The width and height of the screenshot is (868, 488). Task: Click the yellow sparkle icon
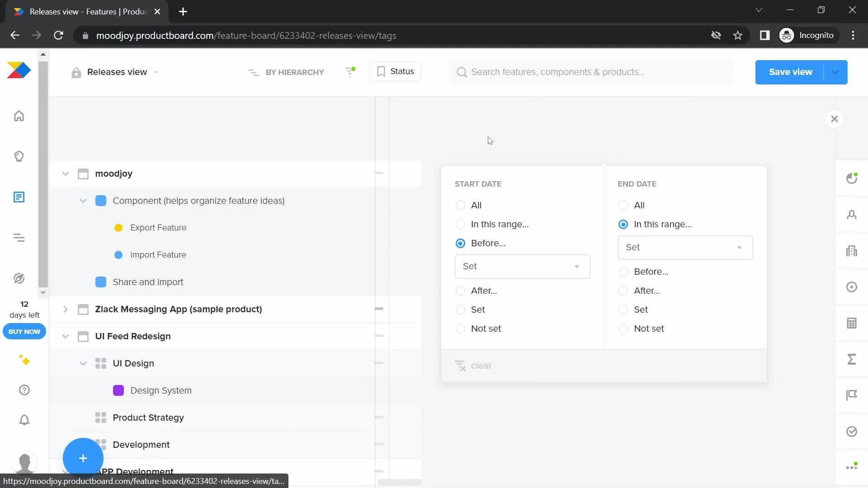pos(24,360)
